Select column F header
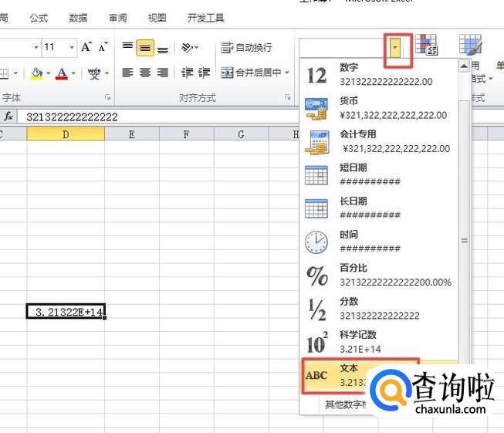504x433 pixels. 187,134
